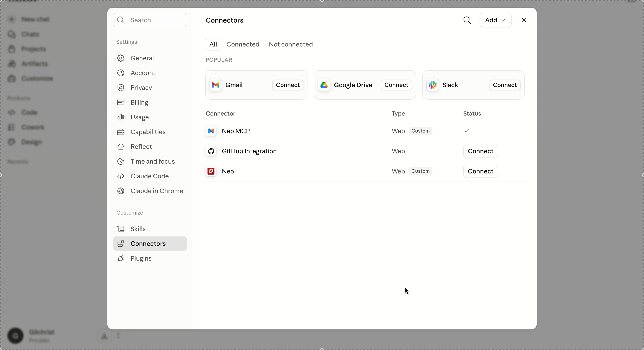The height and width of the screenshot is (350, 644).
Task: Click the Google Drive triangle icon
Action: click(324, 85)
